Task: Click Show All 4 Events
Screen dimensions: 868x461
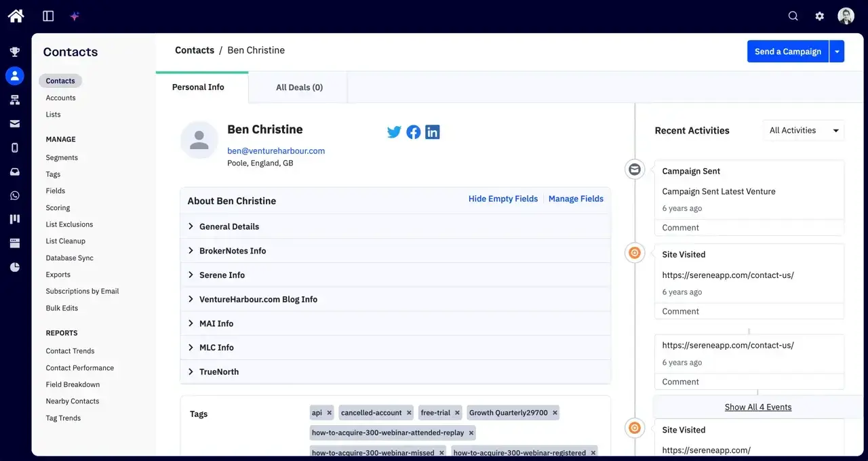Action: (758, 407)
